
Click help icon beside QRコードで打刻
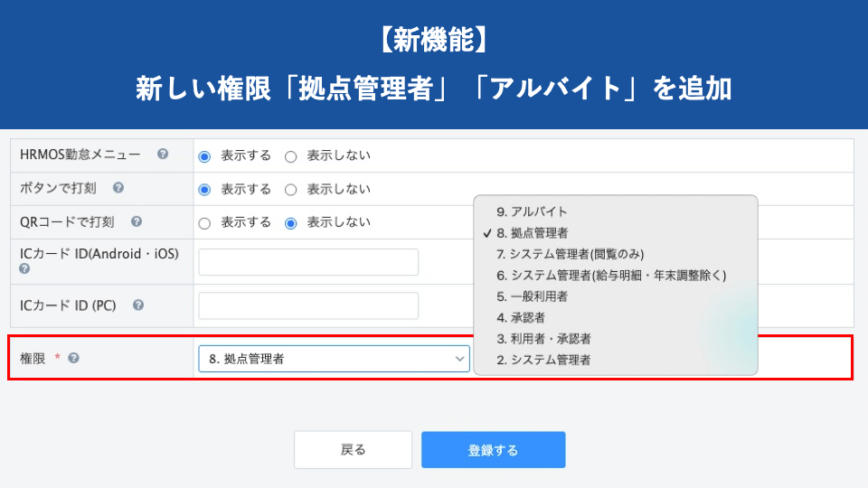137,221
